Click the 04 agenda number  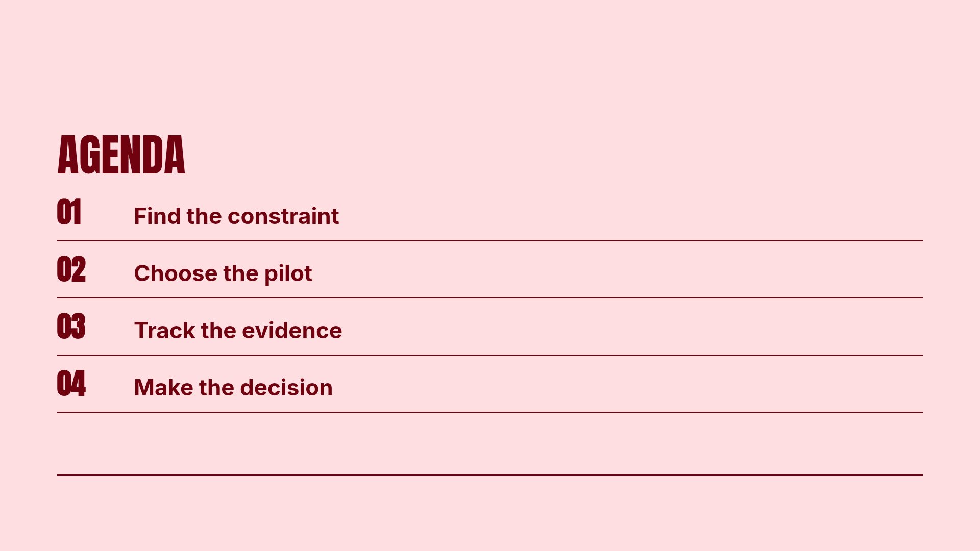[x=71, y=384]
